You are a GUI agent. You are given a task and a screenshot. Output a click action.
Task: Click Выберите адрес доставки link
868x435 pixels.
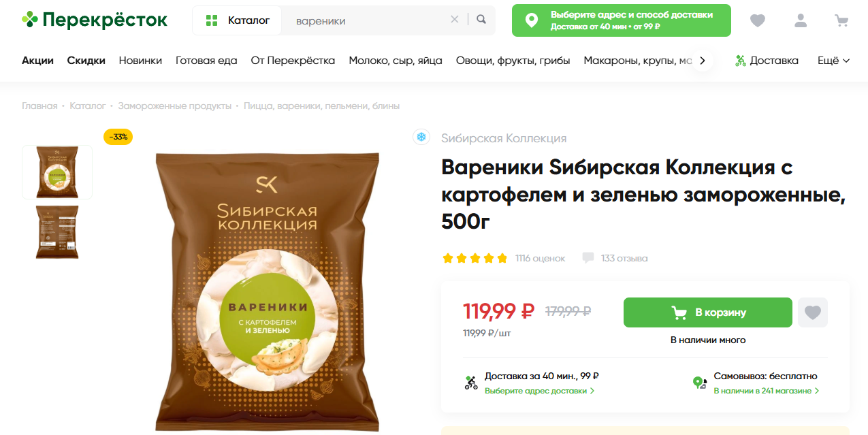(539, 391)
